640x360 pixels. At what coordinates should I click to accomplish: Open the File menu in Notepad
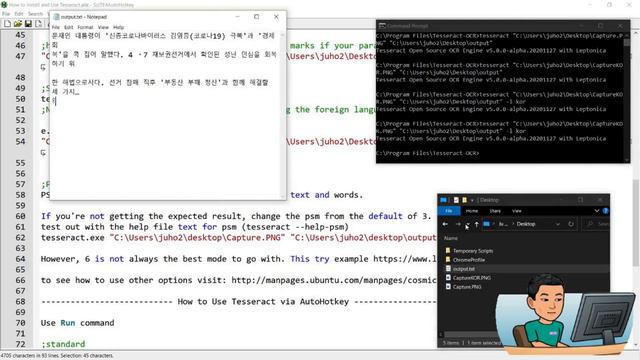click(56, 27)
